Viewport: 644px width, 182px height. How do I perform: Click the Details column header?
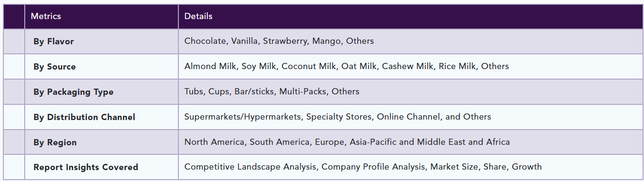click(198, 16)
